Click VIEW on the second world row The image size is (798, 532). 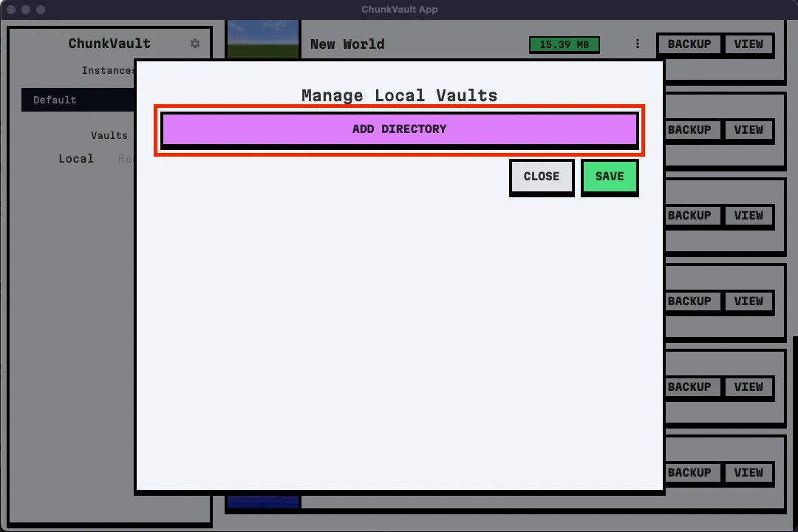[x=748, y=129]
